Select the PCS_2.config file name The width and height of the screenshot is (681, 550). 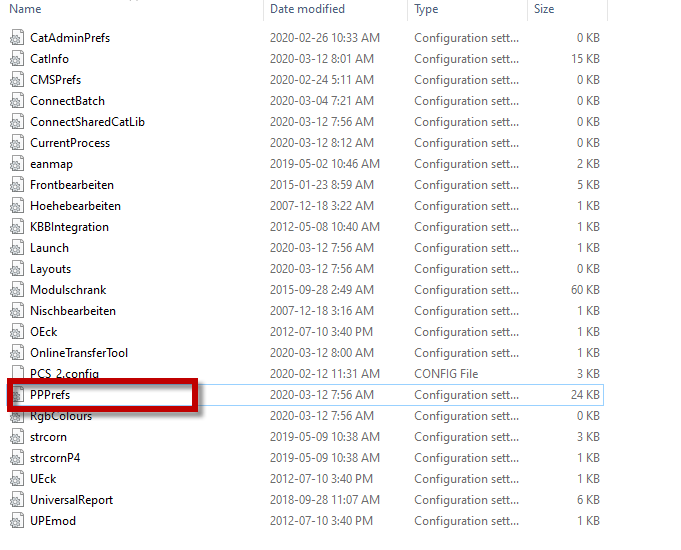click(x=64, y=374)
